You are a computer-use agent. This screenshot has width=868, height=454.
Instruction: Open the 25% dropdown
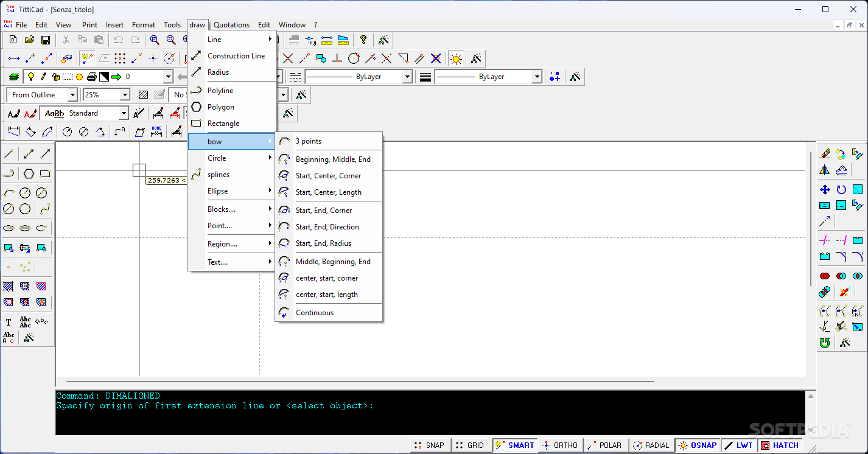[125, 95]
